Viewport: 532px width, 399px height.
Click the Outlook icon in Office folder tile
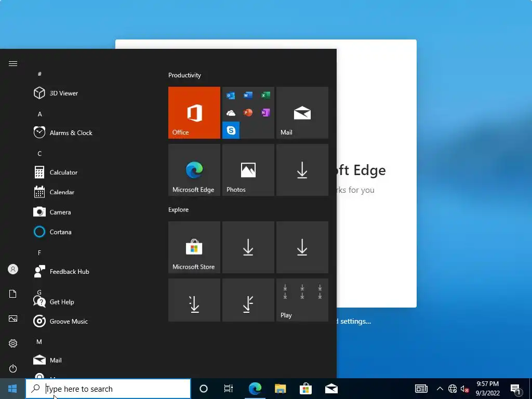coord(231,96)
